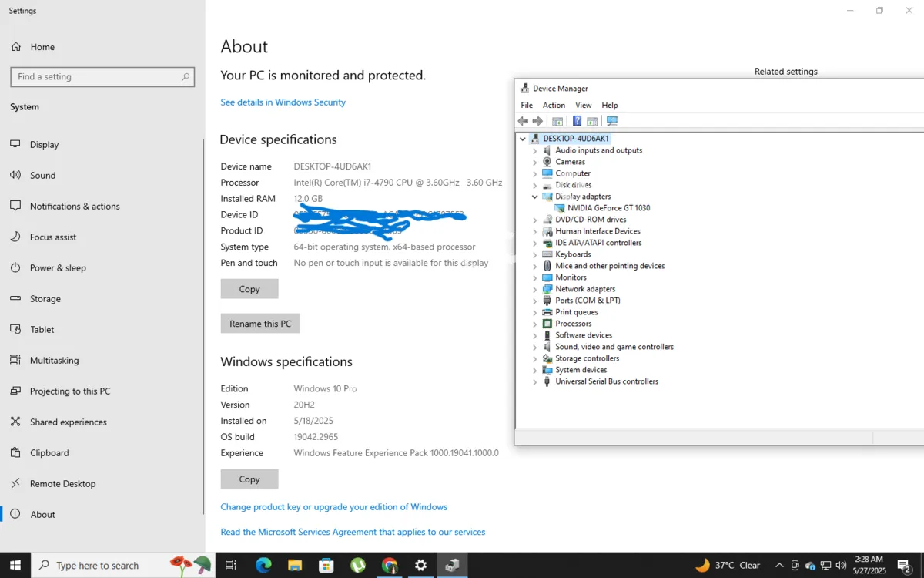Image resolution: width=924 pixels, height=578 pixels.
Task: Open the View menu in Device Manager
Action: click(583, 105)
